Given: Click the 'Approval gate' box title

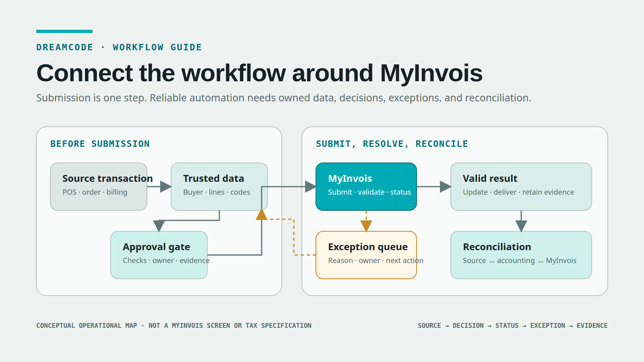Looking at the screenshot, I should (156, 247).
